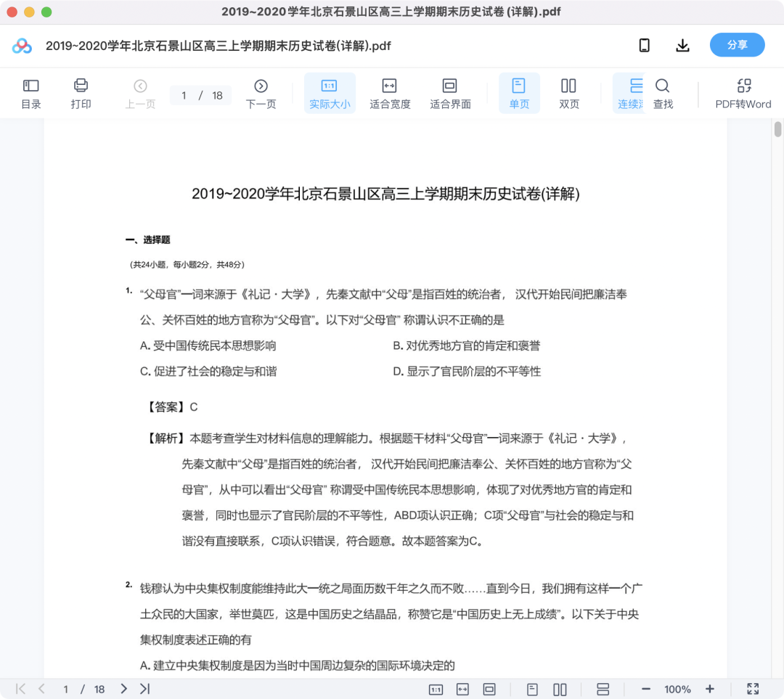Viewport: 784px width, 699px height.
Task: Jump to last page in bottom bar
Action: [x=145, y=689]
